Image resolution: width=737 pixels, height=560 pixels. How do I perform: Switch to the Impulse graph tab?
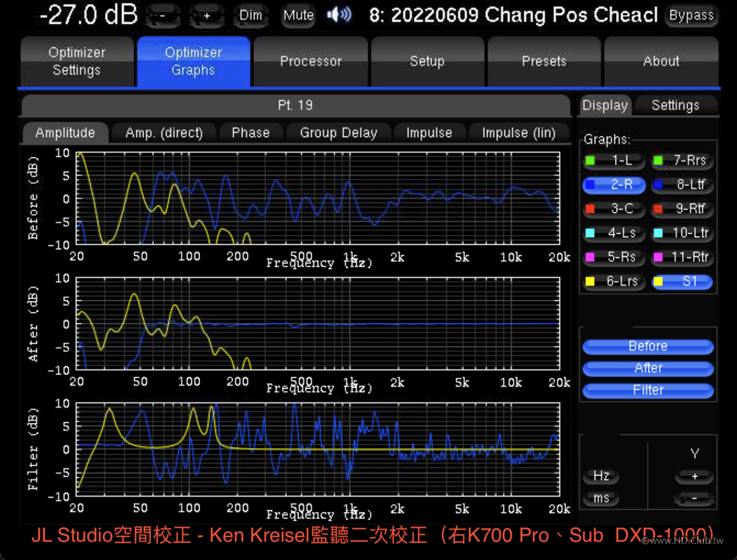[429, 132]
